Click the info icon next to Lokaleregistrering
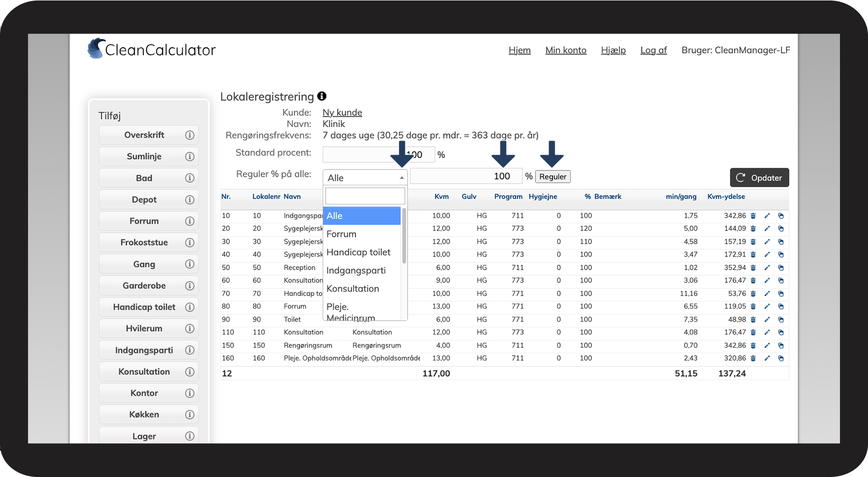 322,96
